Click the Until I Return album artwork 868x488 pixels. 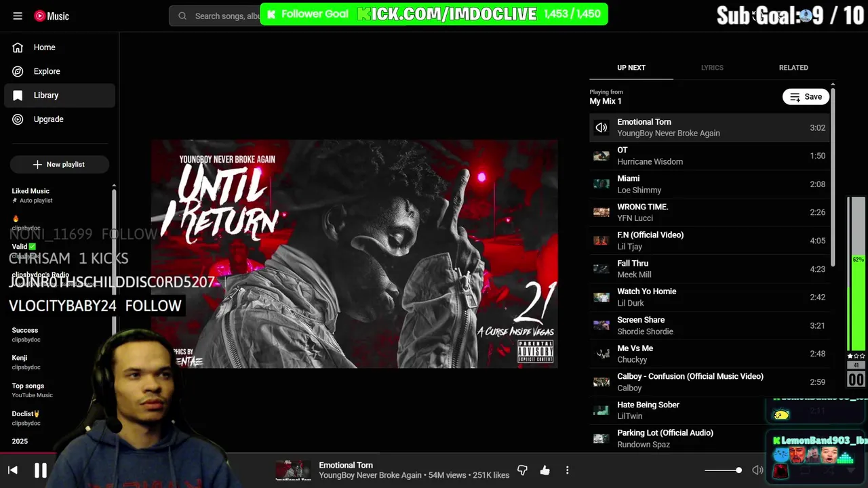pyautogui.click(x=355, y=253)
